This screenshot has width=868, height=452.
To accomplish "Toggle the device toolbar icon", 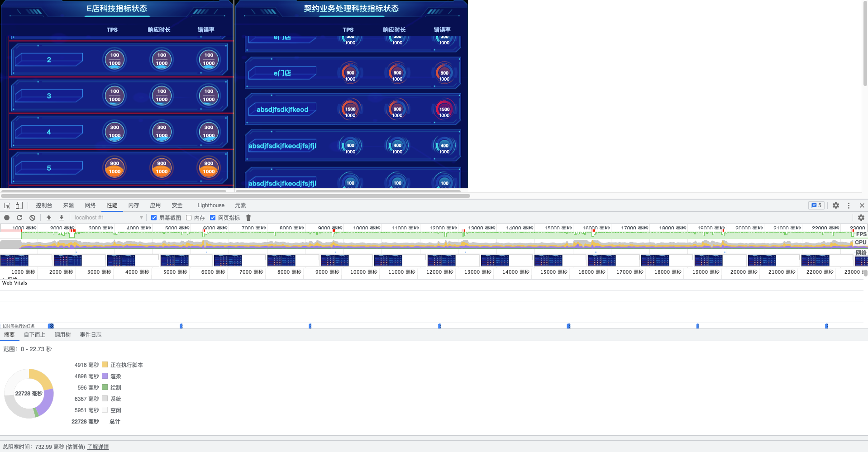I will click(x=19, y=205).
